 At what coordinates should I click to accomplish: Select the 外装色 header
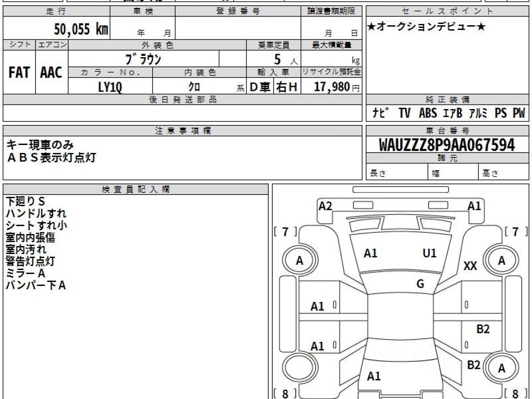(157, 45)
